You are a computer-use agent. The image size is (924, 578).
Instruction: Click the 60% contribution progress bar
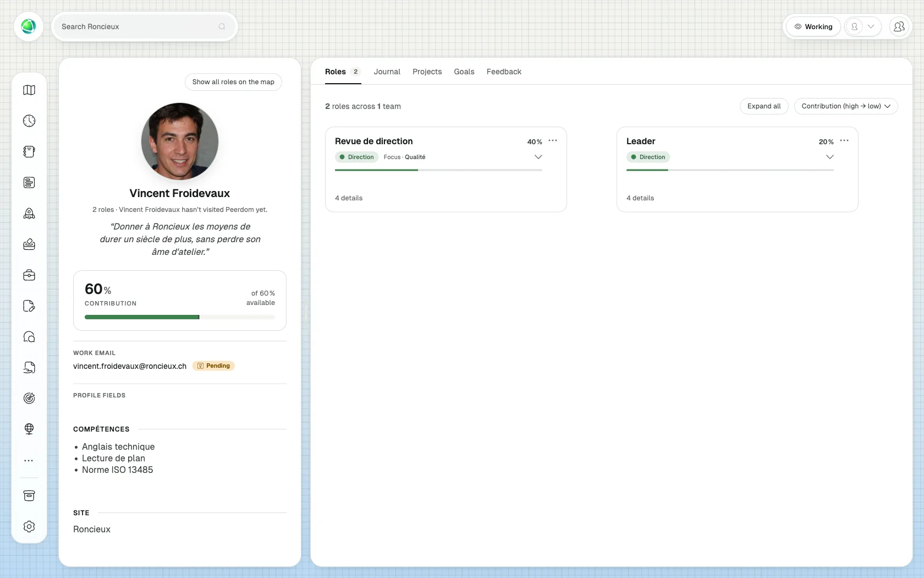180,317
